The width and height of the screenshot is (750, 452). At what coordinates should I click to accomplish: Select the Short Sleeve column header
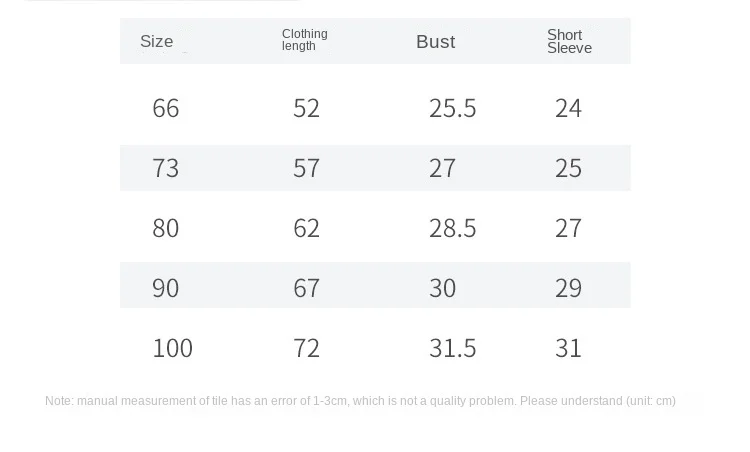click(x=569, y=41)
